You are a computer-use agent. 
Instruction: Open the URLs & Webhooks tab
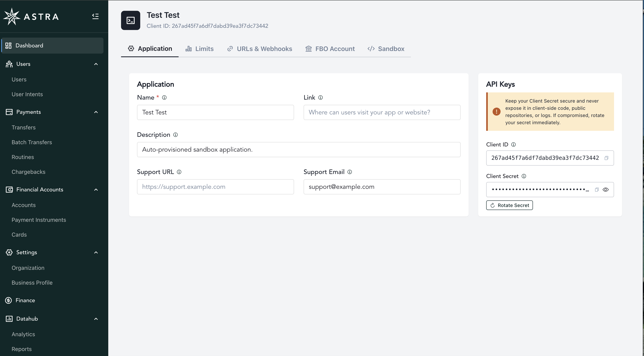tap(259, 49)
